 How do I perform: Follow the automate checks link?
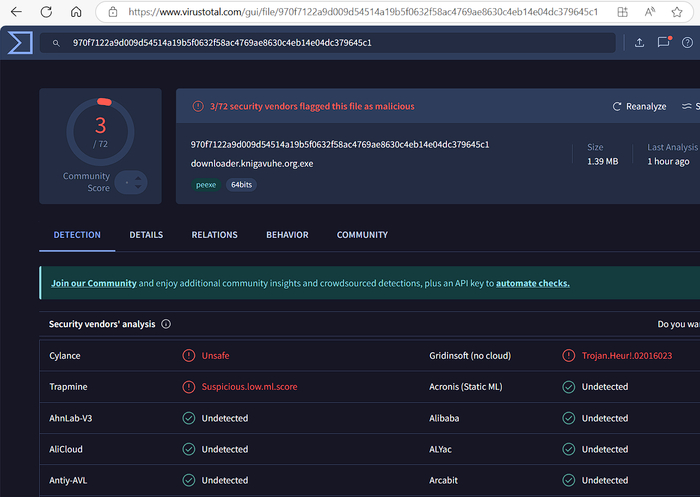click(x=533, y=283)
